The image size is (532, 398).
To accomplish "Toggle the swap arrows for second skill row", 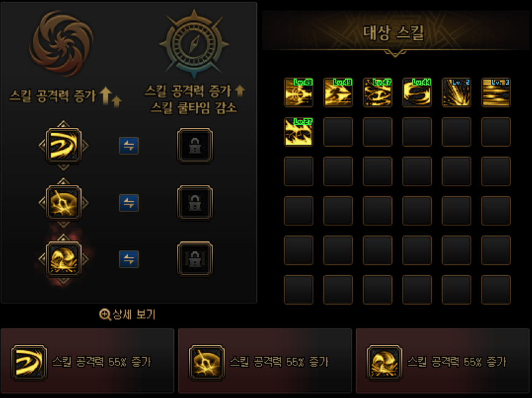I will (129, 203).
